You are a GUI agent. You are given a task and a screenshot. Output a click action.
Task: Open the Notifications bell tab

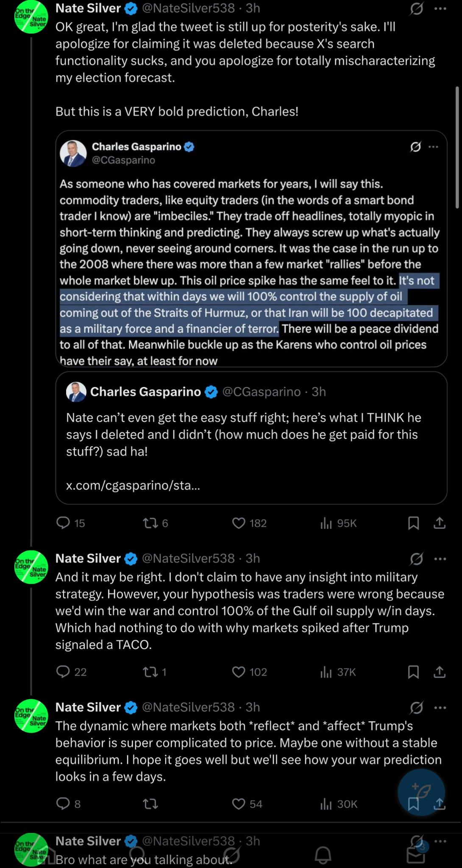click(323, 855)
